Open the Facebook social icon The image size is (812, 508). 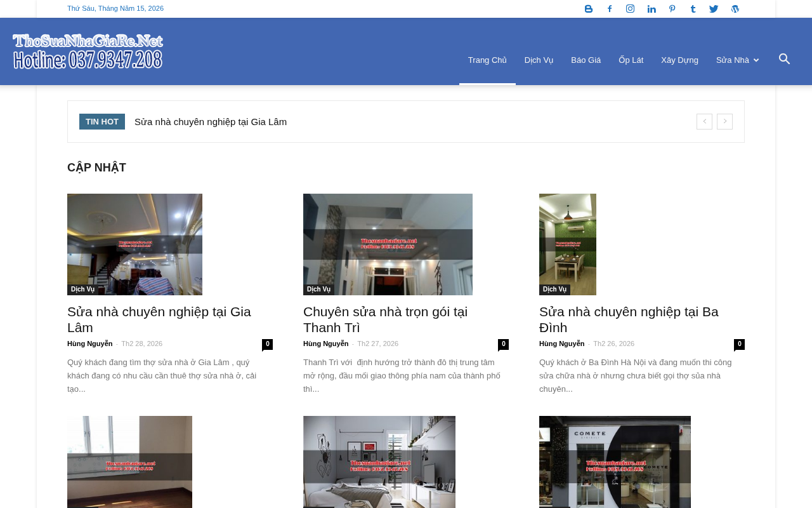point(610,9)
